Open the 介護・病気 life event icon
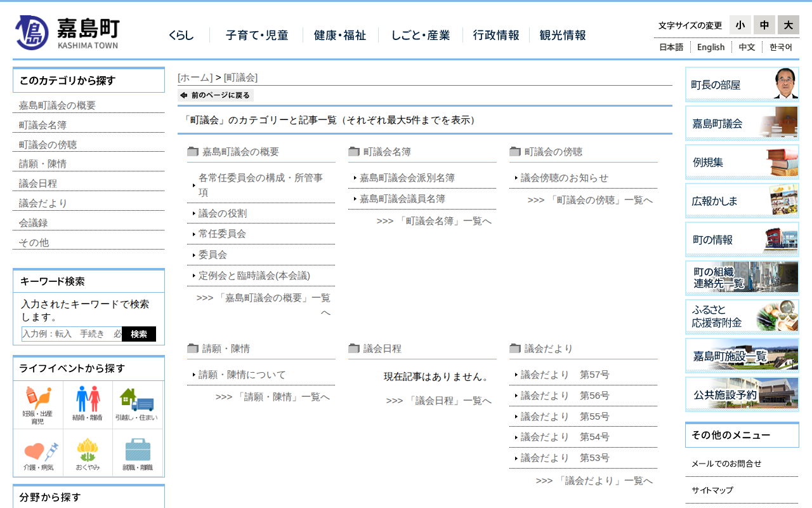This screenshot has height=508, width=812. click(38, 453)
